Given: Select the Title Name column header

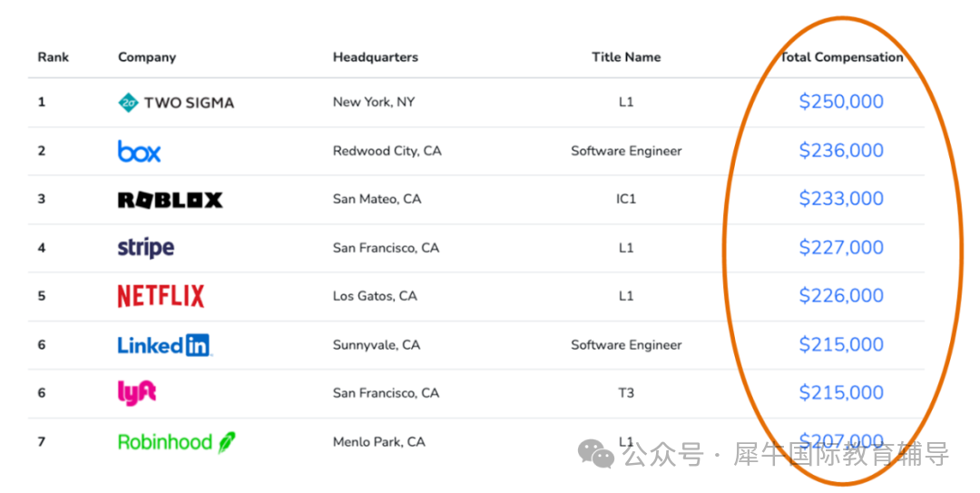Looking at the screenshot, I should (626, 57).
